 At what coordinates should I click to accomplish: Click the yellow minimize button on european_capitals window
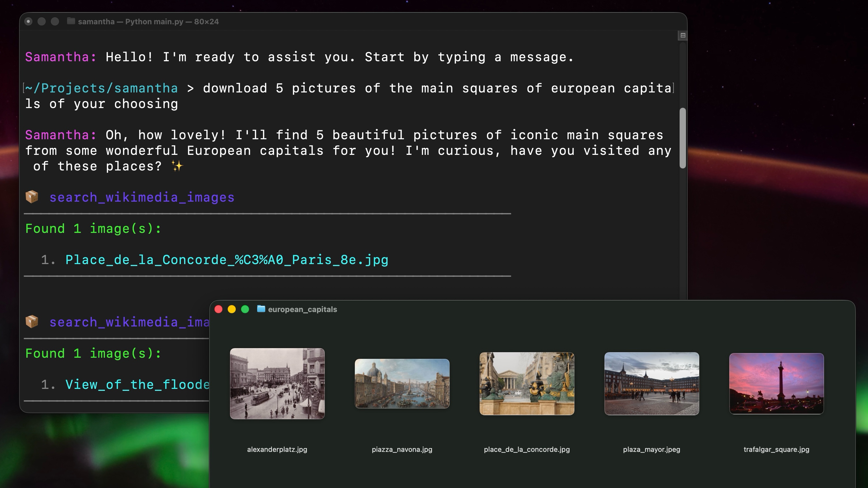click(232, 309)
